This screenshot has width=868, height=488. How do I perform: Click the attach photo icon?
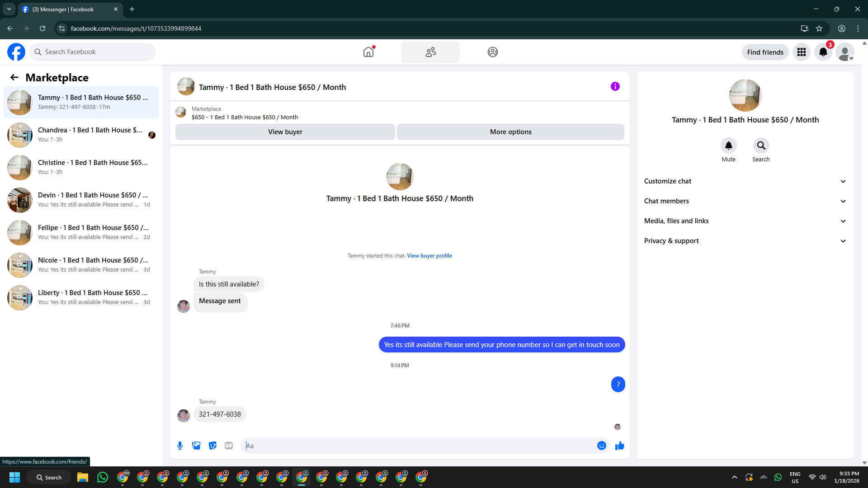(196, 446)
